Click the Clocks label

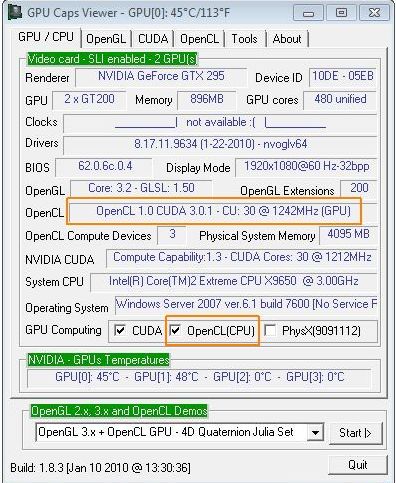click(41, 122)
